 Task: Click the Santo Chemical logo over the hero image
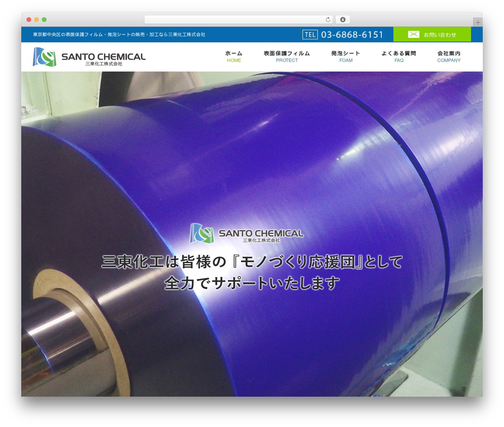pos(246,233)
